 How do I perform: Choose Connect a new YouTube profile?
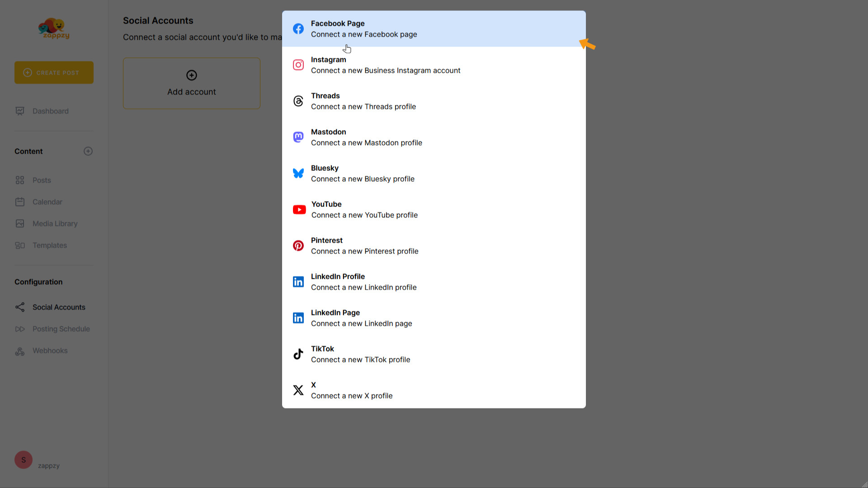[434, 210]
